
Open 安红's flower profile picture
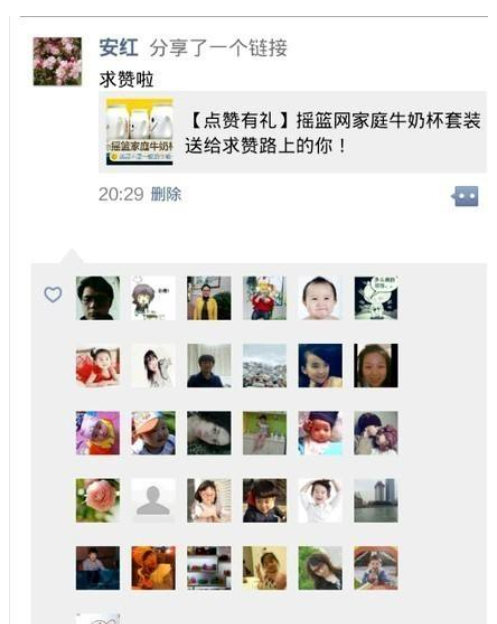57,61
